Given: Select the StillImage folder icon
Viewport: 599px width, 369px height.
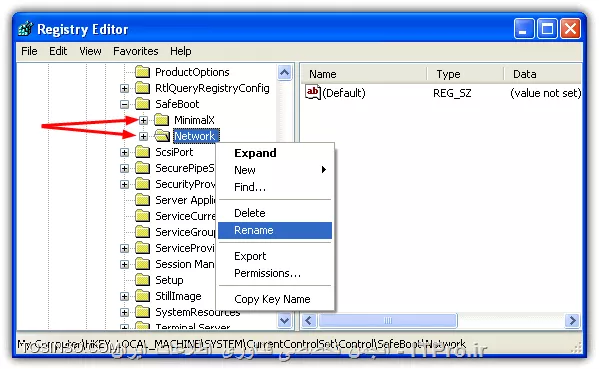Looking at the screenshot, I should [143, 296].
